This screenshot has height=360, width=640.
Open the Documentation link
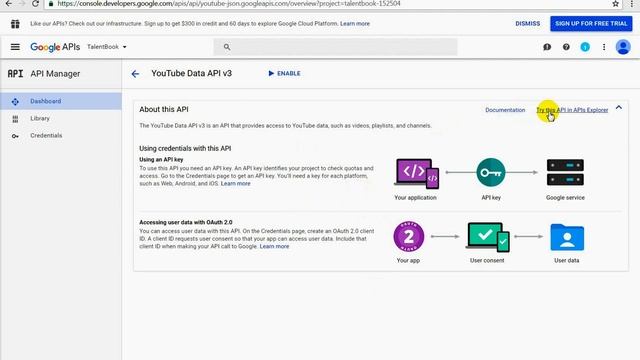505,110
